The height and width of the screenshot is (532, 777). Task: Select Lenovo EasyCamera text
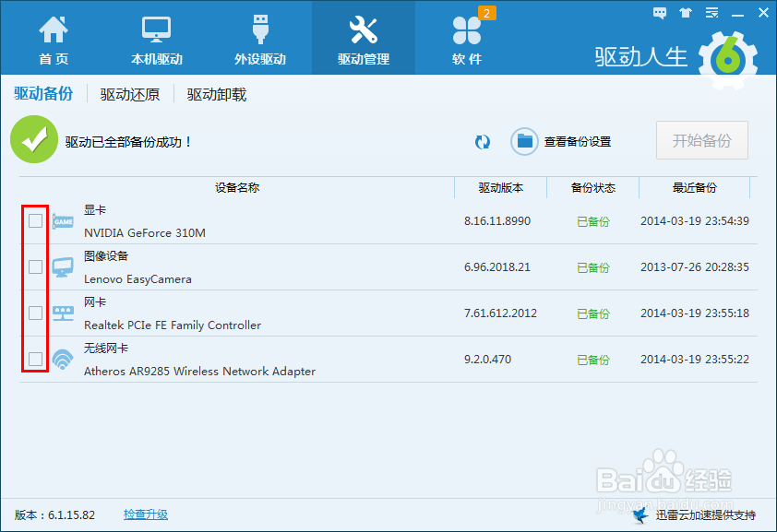[137, 279]
